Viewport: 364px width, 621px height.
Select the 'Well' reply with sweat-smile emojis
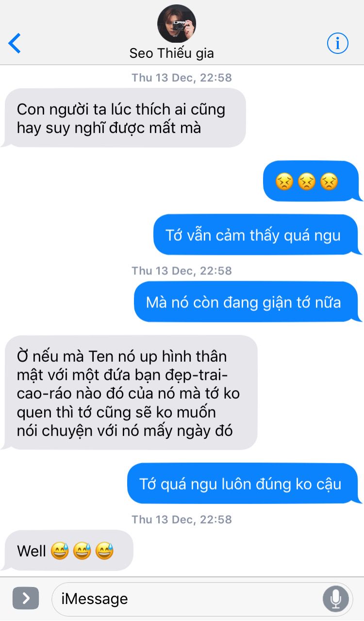coord(67,551)
